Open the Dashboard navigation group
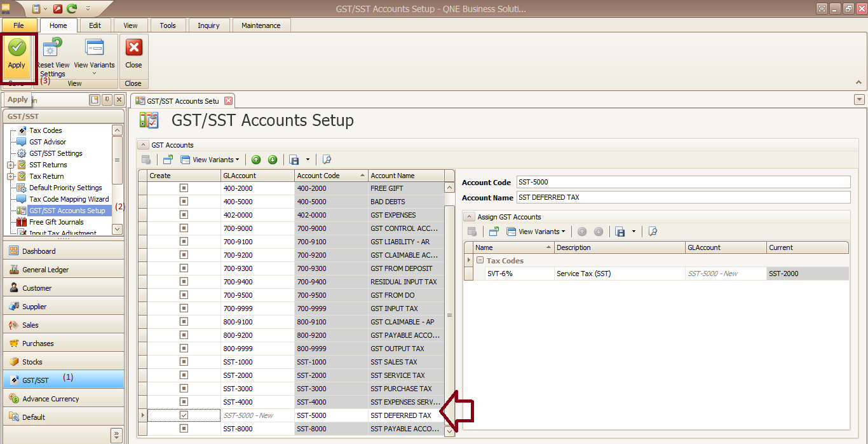This screenshot has width=868, height=444. click(64, 251)
